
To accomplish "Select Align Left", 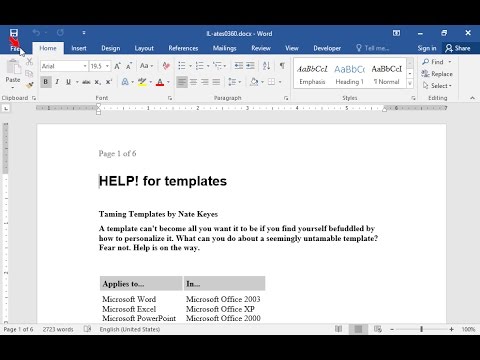I will tap(182, 82).
